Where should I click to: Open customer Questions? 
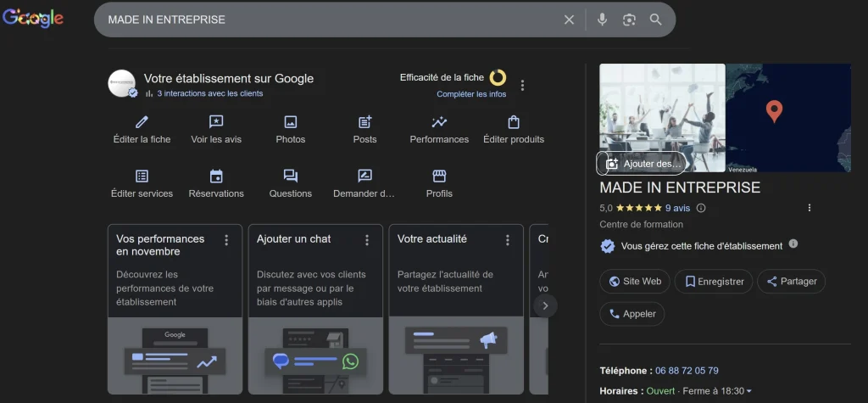point(291,185)
